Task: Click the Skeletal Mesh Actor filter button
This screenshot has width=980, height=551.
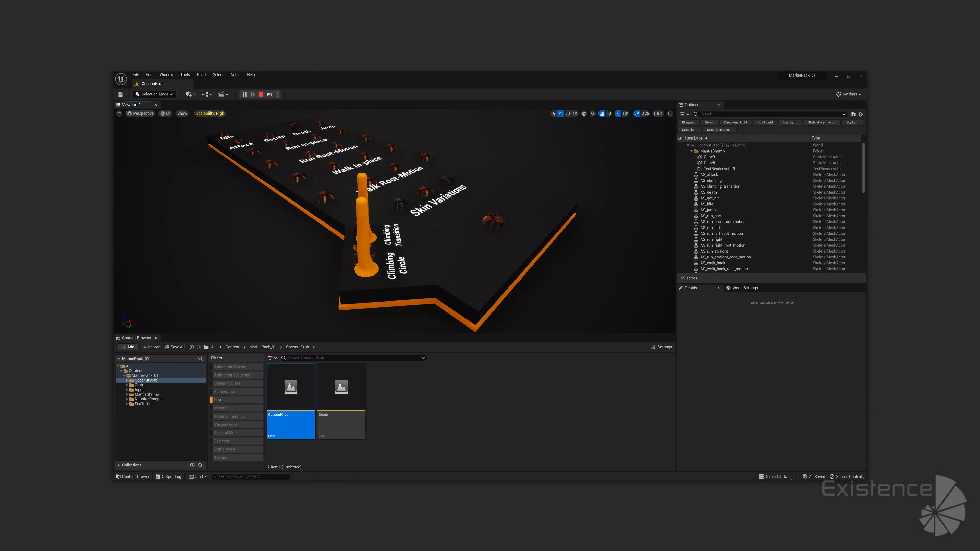Action: tap(821, 122)
